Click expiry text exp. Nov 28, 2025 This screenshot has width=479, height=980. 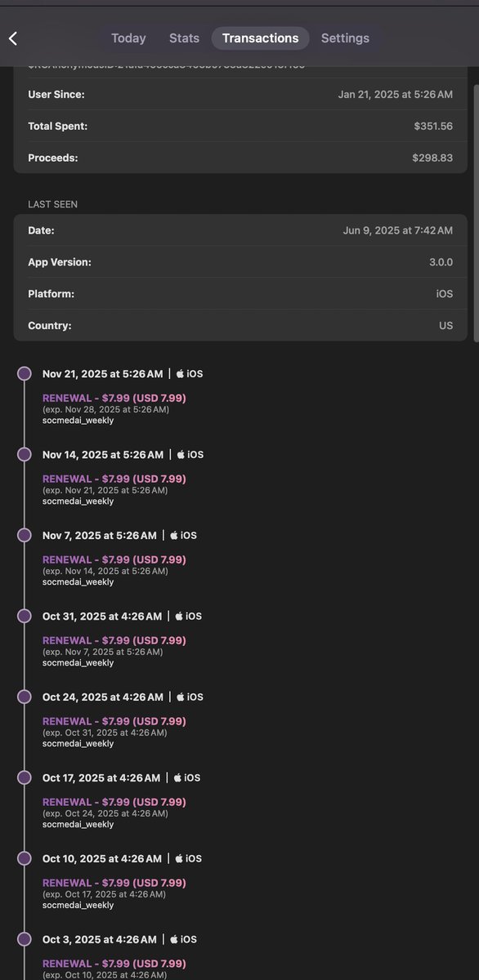point(106,409)
